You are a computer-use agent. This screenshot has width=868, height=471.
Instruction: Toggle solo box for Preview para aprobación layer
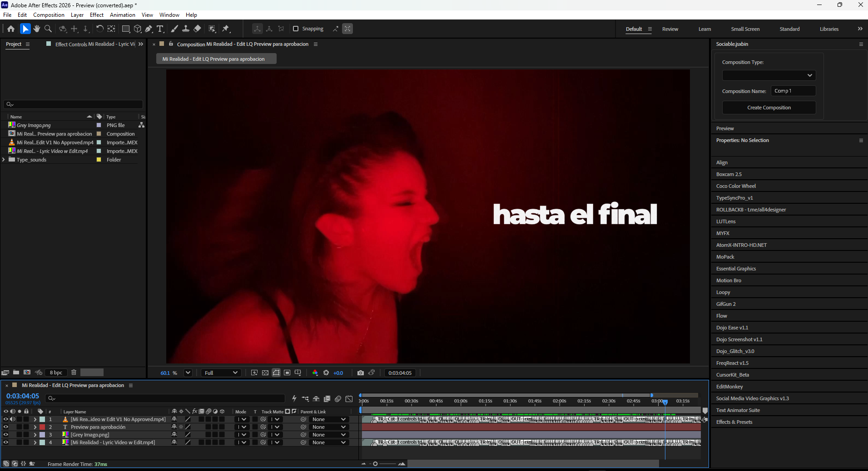[x=20, y=427]
